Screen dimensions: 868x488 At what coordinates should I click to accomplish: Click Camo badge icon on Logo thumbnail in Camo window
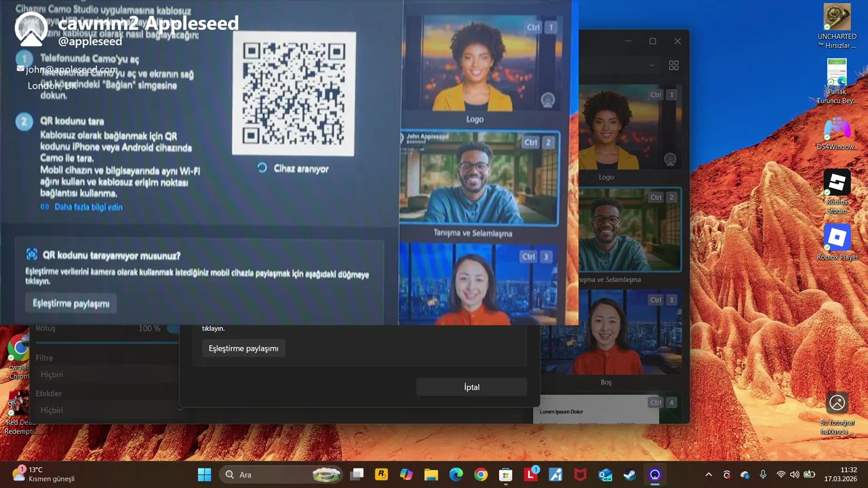(x=670, y=160)
